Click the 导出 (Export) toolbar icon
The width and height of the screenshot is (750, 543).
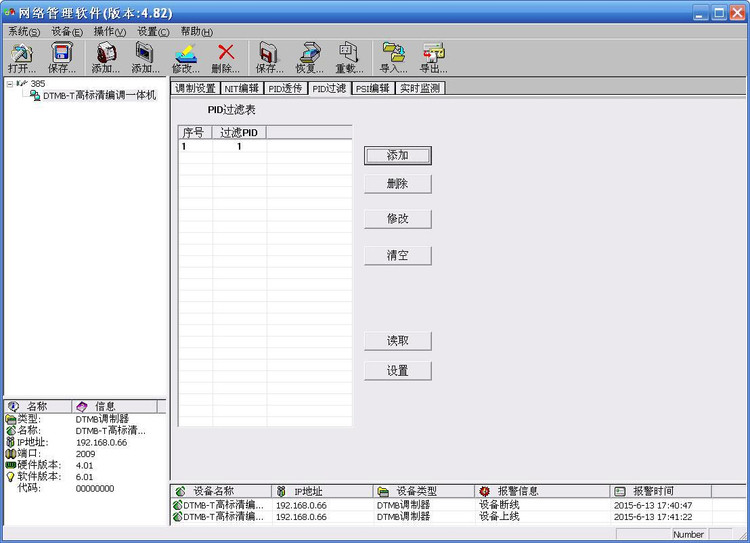click(433, 58)
